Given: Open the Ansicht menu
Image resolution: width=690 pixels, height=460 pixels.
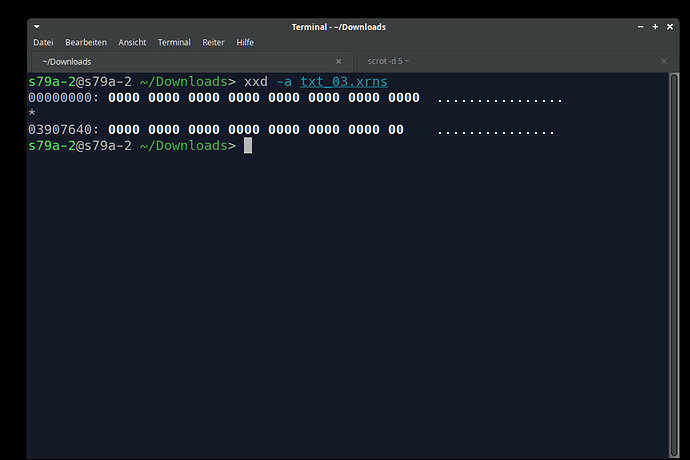Looking at the screenshot, I should 132,43.
